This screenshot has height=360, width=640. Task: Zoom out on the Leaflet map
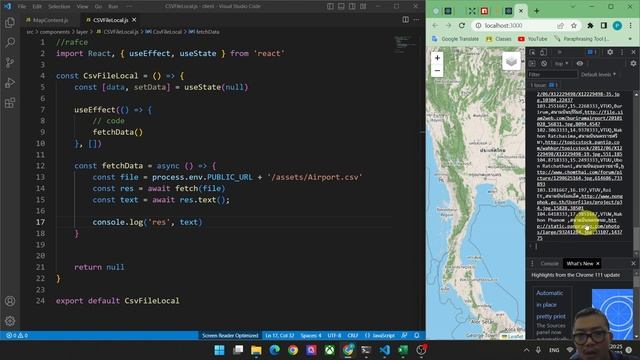(437, 71)
